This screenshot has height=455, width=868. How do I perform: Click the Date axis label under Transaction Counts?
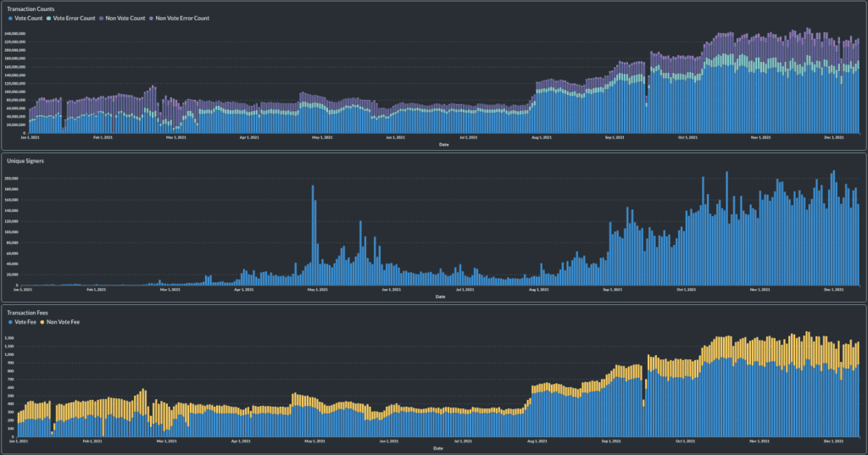click(443, 144)
